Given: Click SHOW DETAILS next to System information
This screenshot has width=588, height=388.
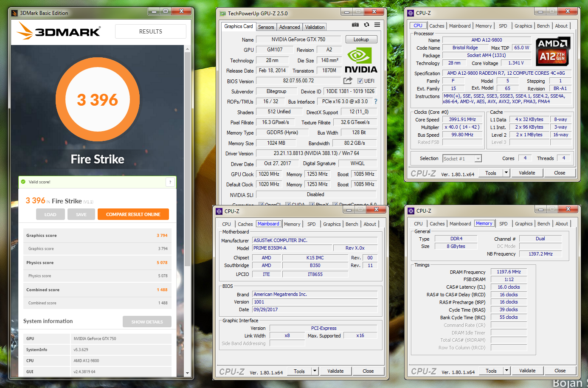Looking at the screenshot, I should (147, 322).
